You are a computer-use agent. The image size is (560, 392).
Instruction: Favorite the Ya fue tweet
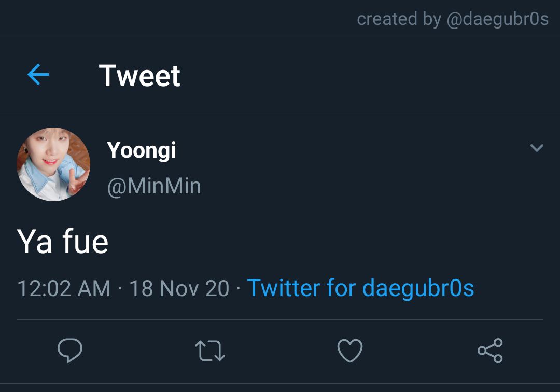coord(350,351)
